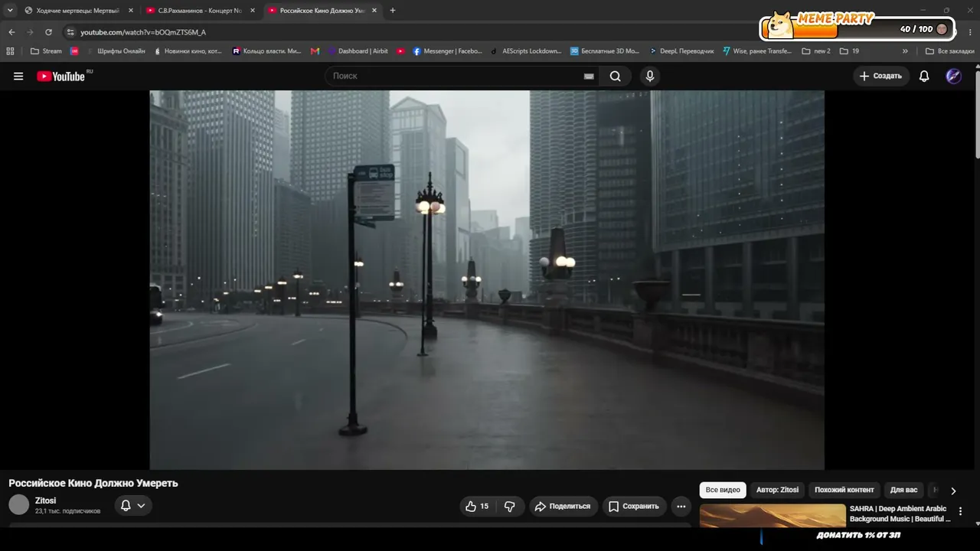
Task: Open the Zitosi channel name link
Action: click(x=45, y=500)
